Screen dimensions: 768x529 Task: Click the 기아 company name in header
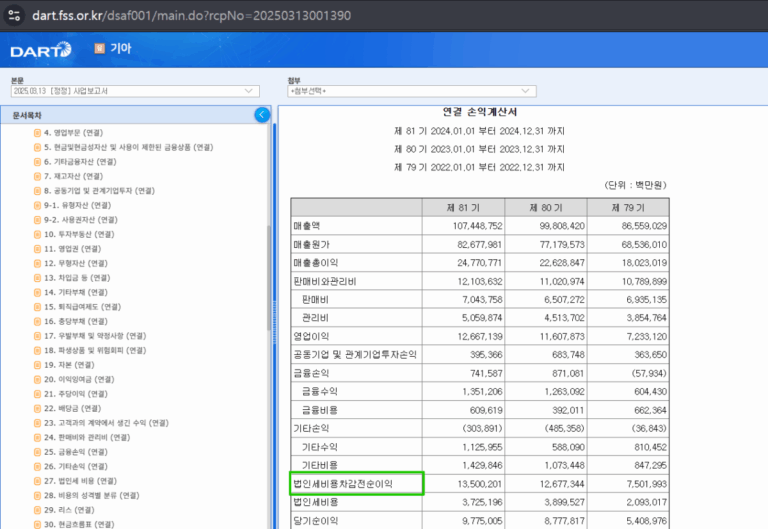(121, 48)
